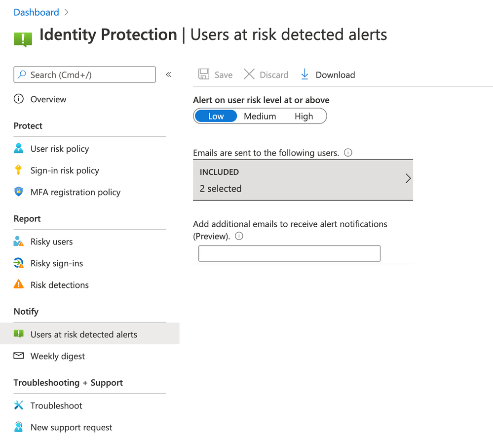The width and height of the screenshot is (493, 448).
Task: Click the MFA registration policy shield icon
Action: coord(19,192)
